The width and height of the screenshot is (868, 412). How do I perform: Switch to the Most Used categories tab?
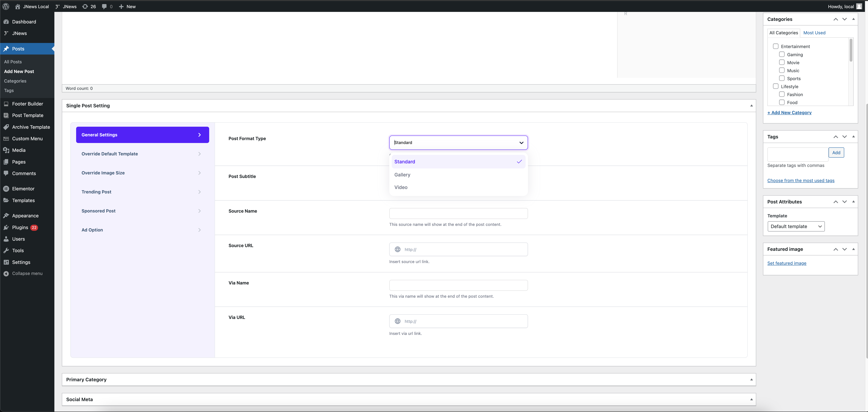(x=814, y=33)
